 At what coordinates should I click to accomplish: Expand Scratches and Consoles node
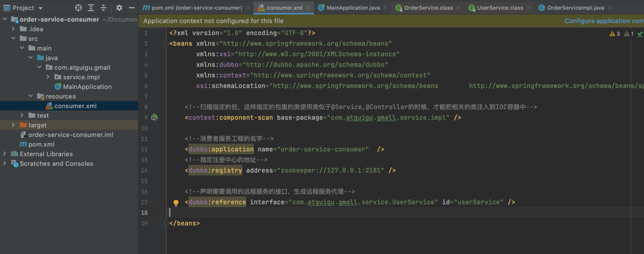pos(5,163)
